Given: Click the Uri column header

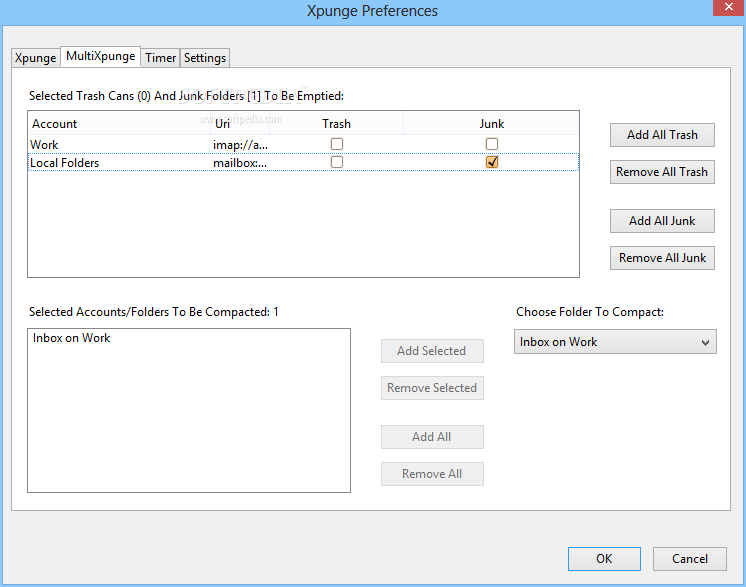Looking at the screenshot, I should 240,124.
